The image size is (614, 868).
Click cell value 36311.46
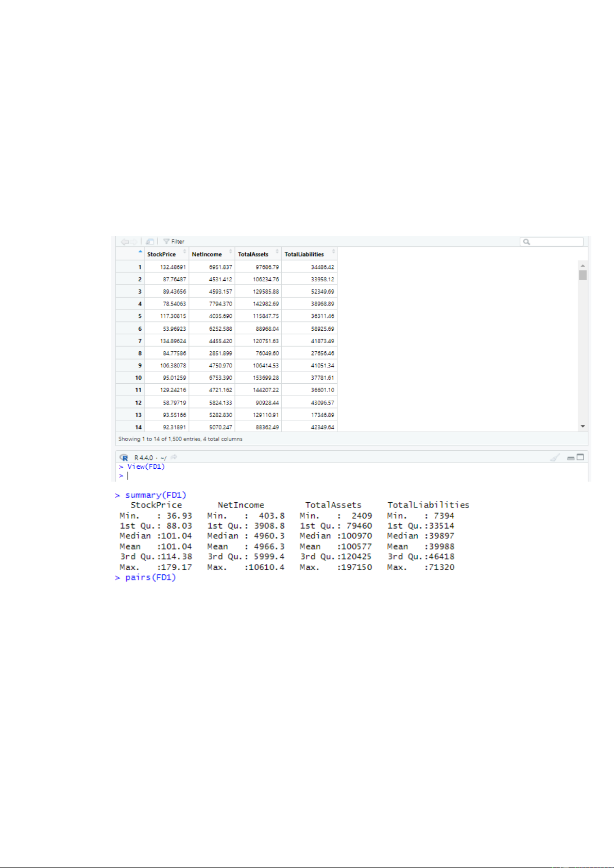(x=322, y=316)
